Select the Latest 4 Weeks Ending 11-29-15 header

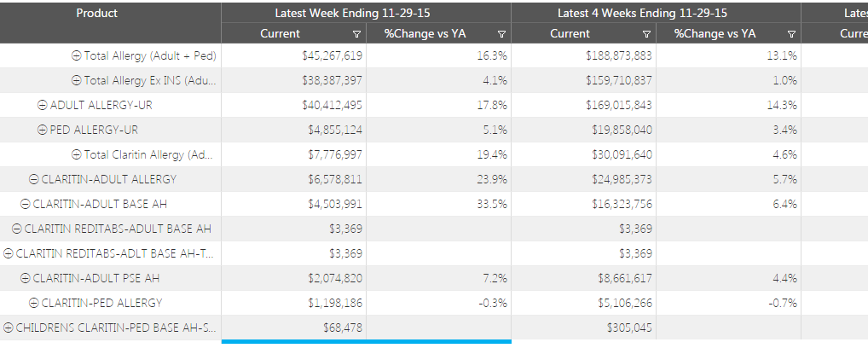click(655, 14)
